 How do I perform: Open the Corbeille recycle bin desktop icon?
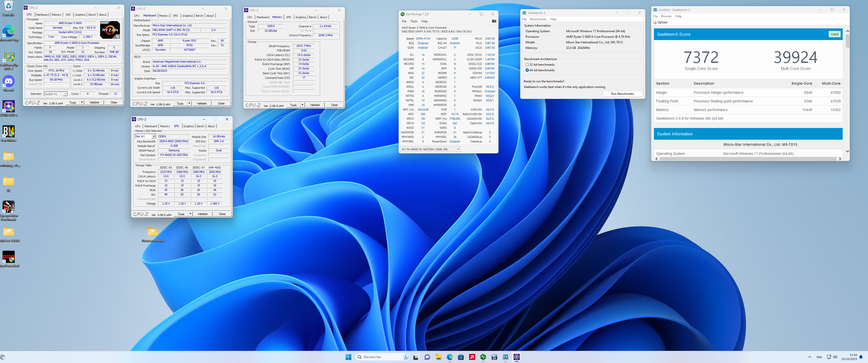pyautogui.click(x=8, y=8)
